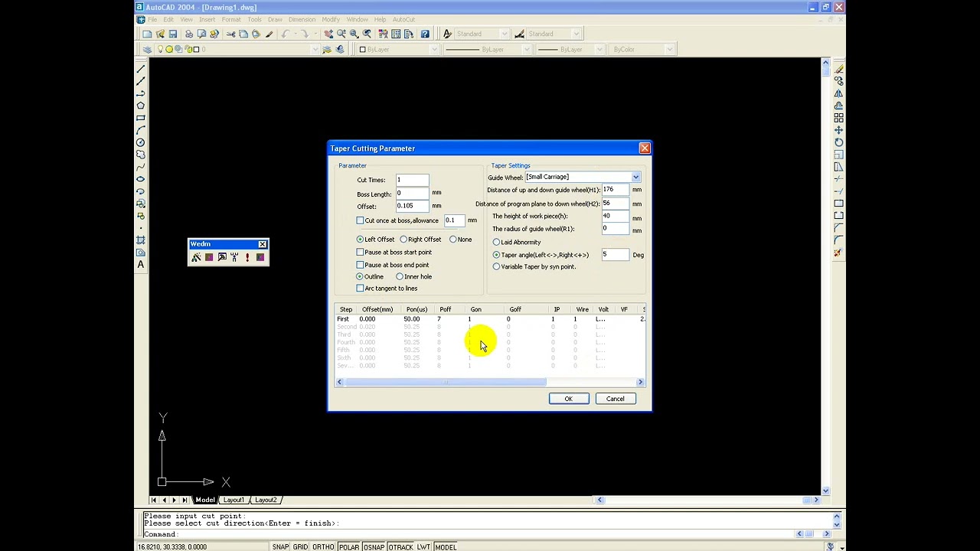
Task: Open the ByLayer color control dropdown
Action: click(x=434, y=50)
